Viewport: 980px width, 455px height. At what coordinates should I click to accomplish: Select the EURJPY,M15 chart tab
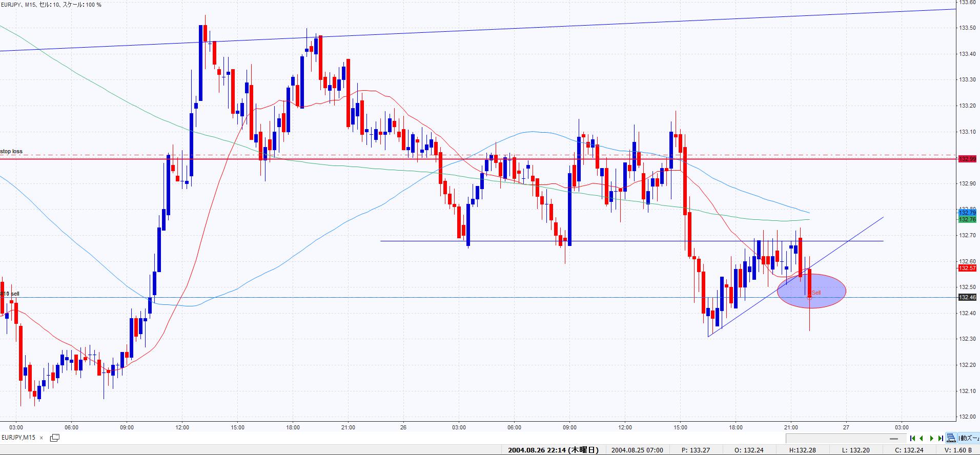tap(19, 438)
